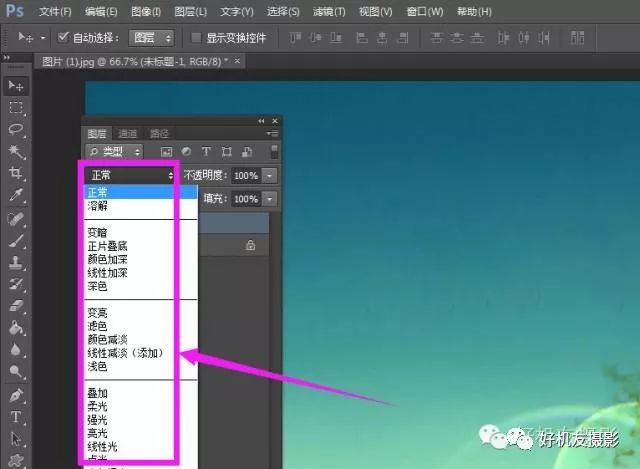Open the 文件(F) menu
The image size is (640, 469).
tap(55, 11)
